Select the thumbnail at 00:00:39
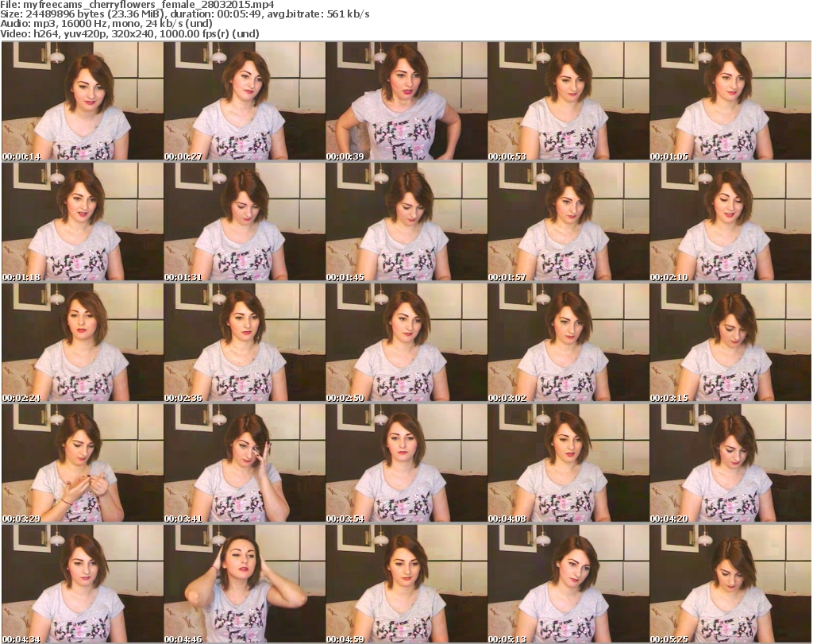The height and width of the screenshot is (644, 813). 406,101
